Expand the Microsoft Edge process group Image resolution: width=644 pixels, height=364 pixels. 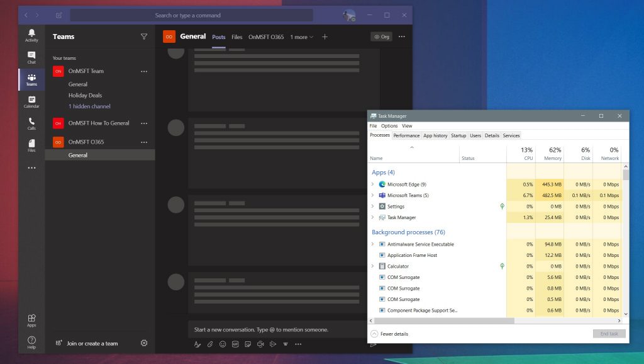point(372,185)
